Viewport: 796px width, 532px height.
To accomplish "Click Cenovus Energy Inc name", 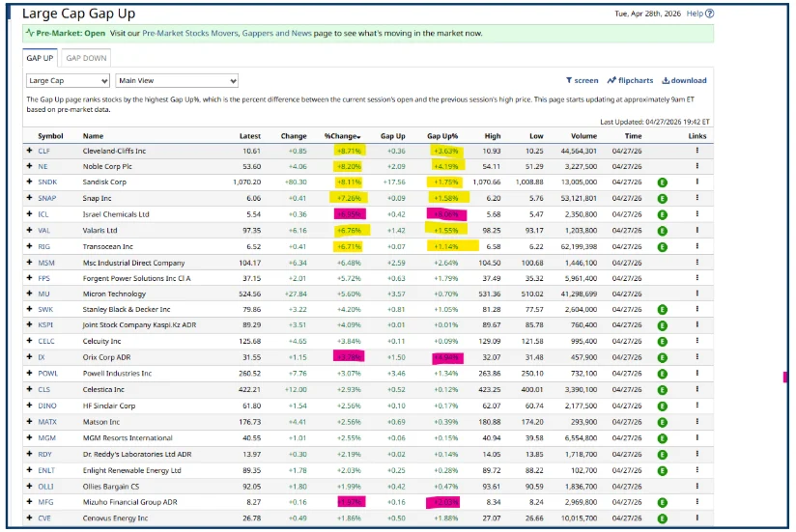I will click(115, 518).
